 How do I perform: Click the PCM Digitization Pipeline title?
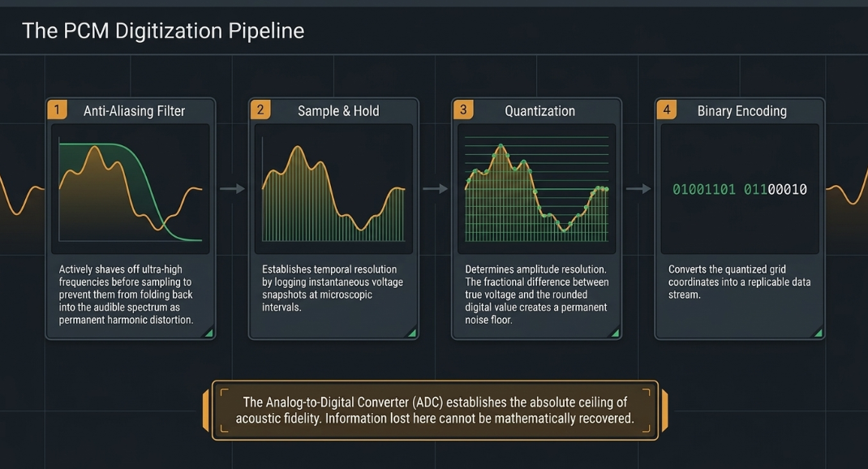click(163, 31)
